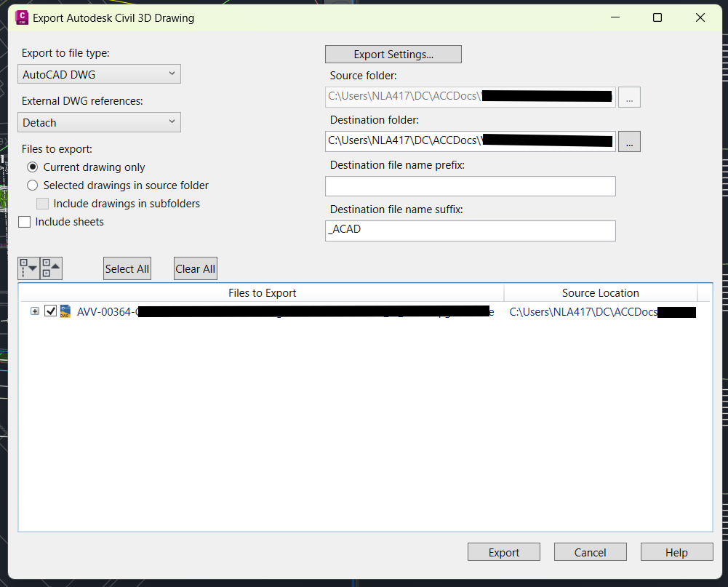Expand the AVV-00364 file tree node
Viewport: 728px width, 587px height.
(35, 311)
